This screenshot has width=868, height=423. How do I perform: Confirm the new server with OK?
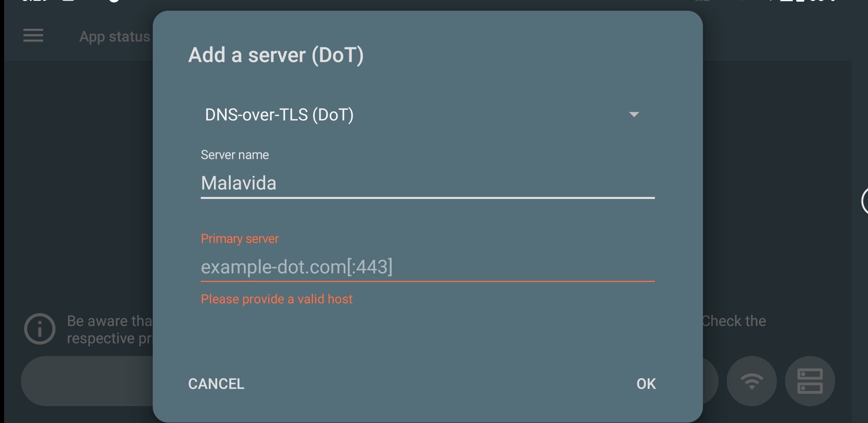click(x=646, y=384)
